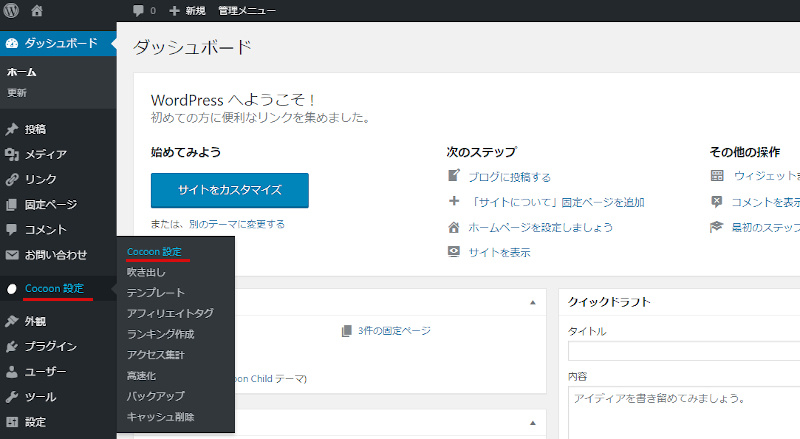Viewport: 800px width, 439px height.
Task: Open 吹き出し in the Cocoon flyout
Action: click(x=146, y=272)
